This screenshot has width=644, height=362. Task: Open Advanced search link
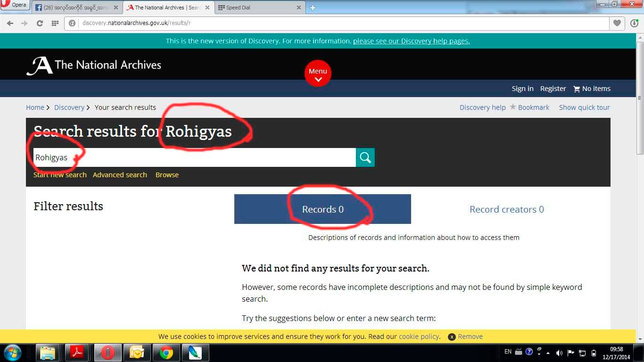pos(120,175)
